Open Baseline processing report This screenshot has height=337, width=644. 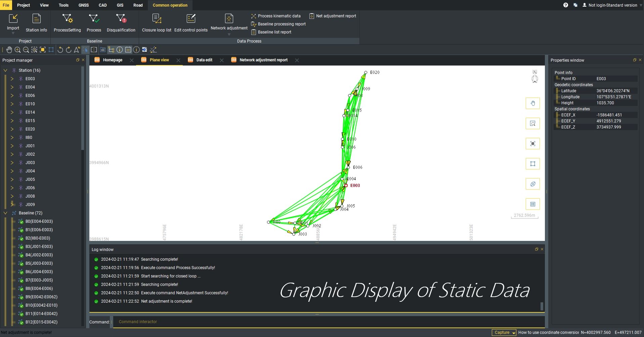tap(278, 24)
